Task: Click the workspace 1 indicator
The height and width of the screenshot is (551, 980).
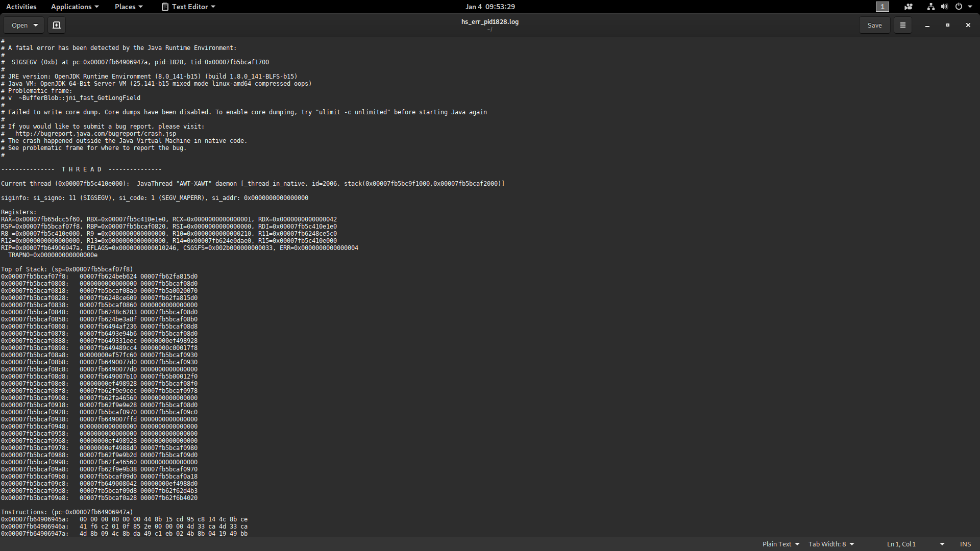Action: [x=882, y=7]
